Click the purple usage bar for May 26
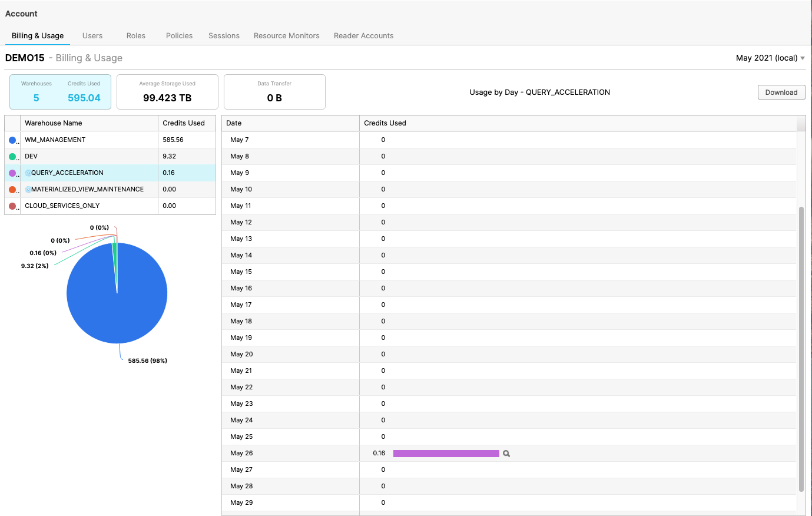The height and width of the screenshot is (516, 812). 446,454
